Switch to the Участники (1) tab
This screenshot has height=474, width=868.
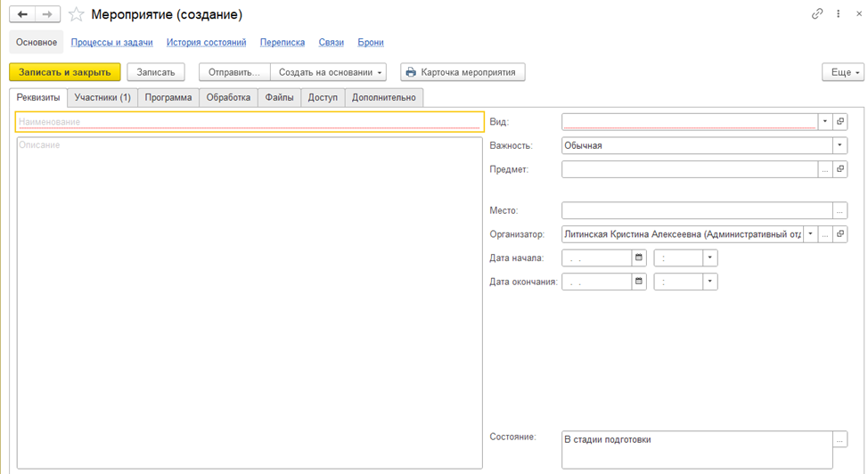102,97
